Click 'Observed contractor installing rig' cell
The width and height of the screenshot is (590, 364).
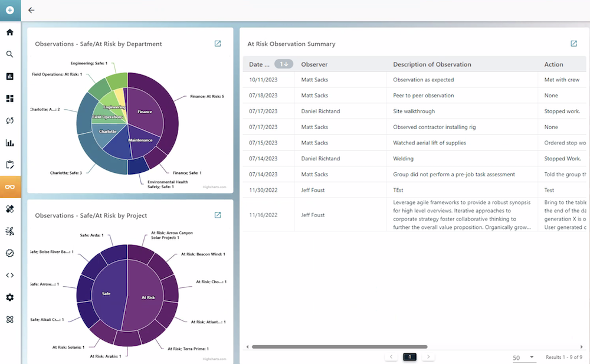point(434,127)
